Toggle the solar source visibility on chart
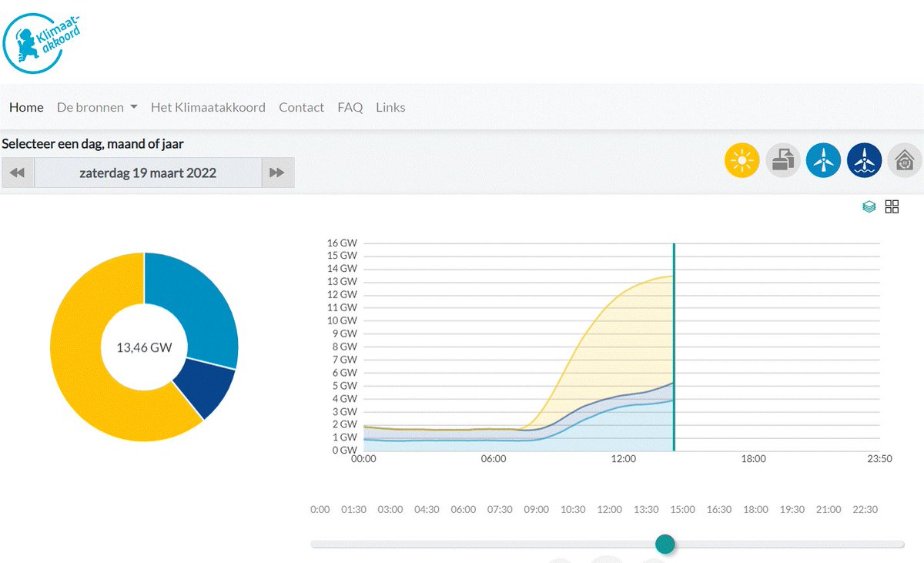The width and height of the screenshot is (924, 563). (x=742, y=159)
